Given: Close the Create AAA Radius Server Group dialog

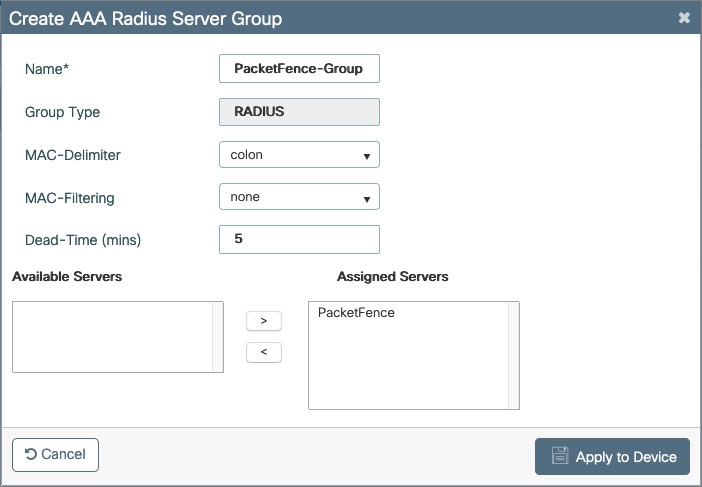Looking at the screenshot, I should (x=684, y=18).
